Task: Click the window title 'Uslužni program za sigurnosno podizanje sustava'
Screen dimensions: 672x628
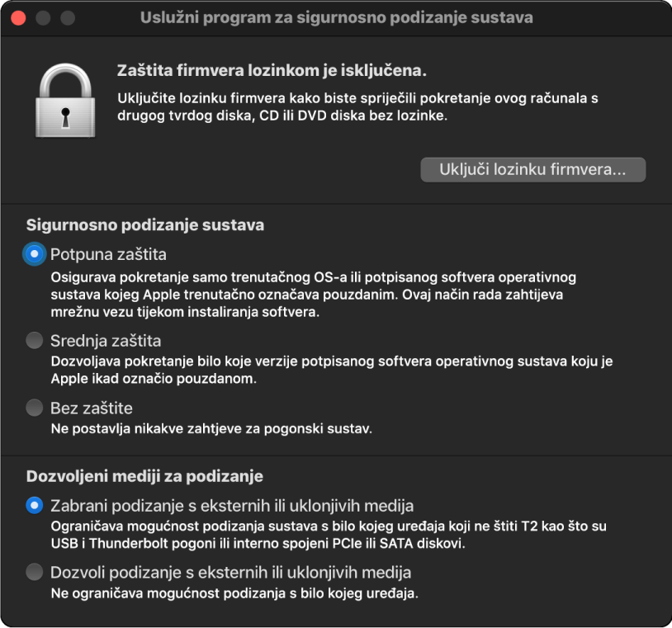Action: point(336,17)
